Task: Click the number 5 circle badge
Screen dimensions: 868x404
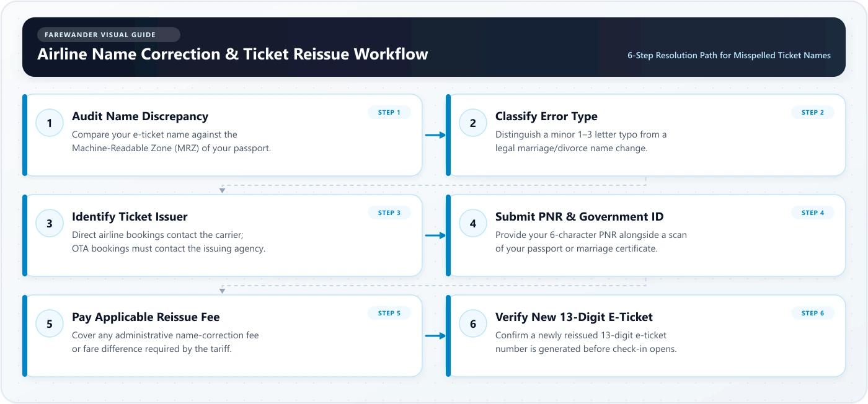Action: 50,323
